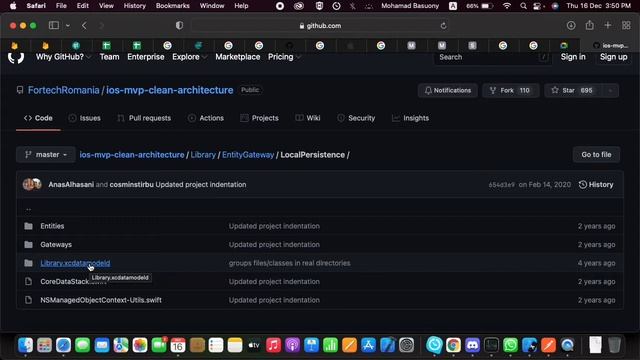Open GitHub Marketplace

238,57
